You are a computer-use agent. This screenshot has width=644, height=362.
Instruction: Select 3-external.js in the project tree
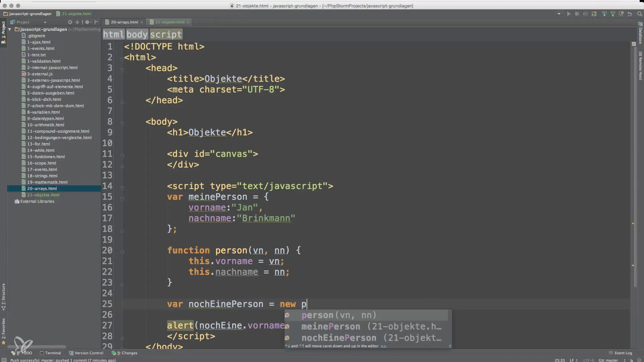40,74
